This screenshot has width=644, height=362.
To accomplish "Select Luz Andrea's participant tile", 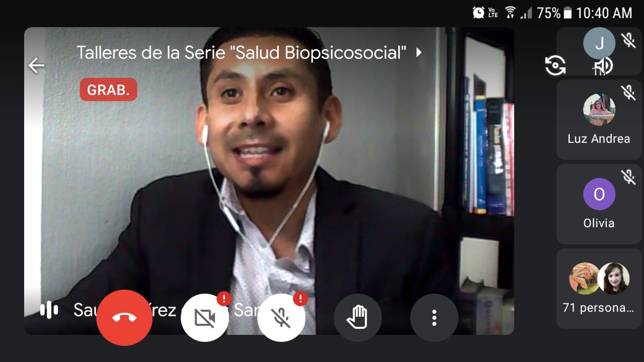I will coord(599,121).
